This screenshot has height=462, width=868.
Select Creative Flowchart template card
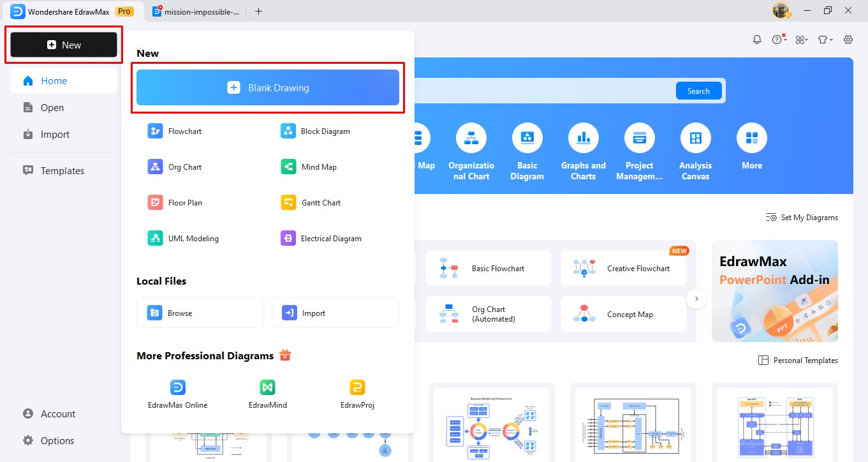[624, 268]
